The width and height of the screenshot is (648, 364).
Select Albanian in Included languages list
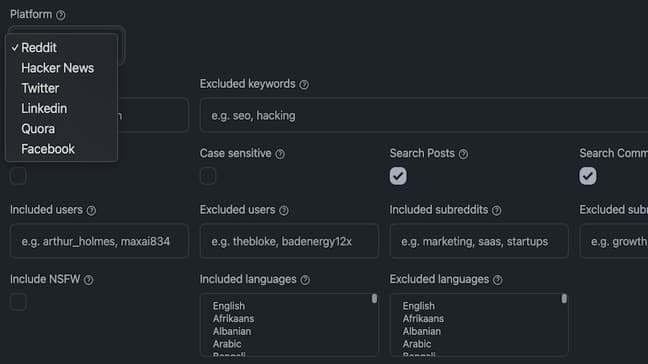[232, 332]
